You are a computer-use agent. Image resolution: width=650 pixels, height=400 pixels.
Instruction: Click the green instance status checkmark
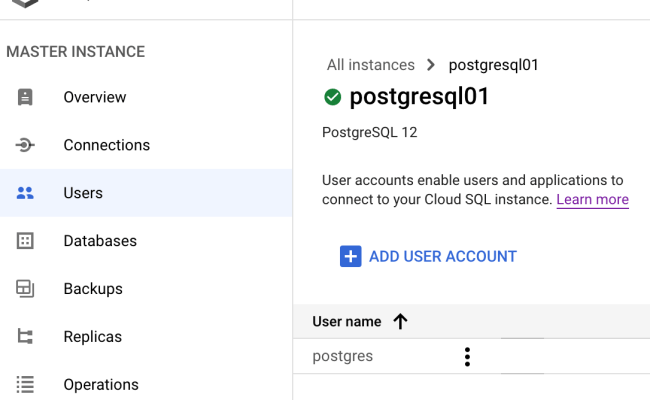coord(332,97)
